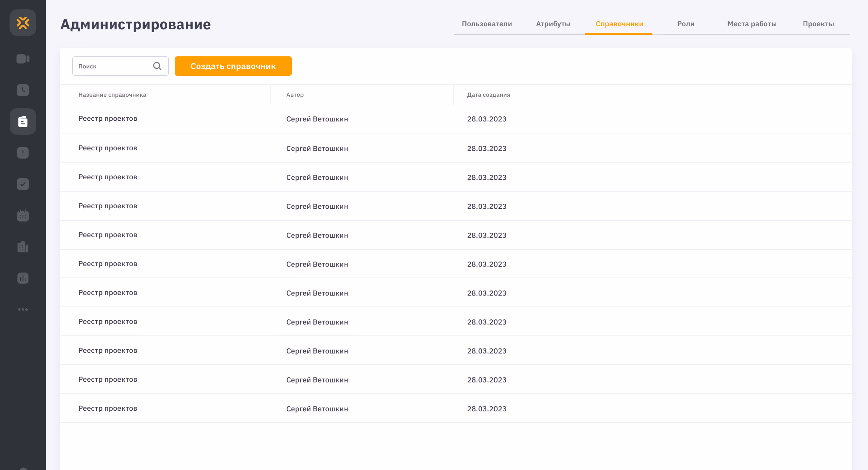Image resolution: width=868 pixels, height=470 pixels.
Task: Select the document registry sidebar icon
Action: (x=23, y=122)
